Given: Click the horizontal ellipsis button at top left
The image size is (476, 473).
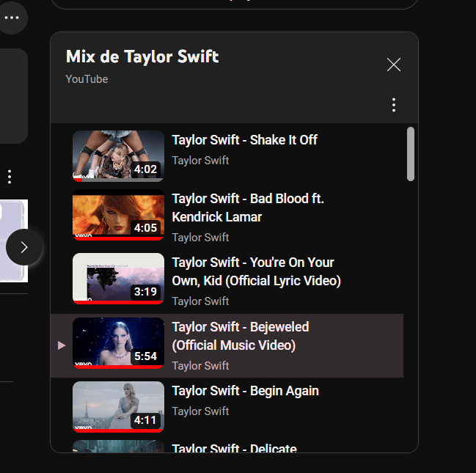Looking at the screenshot, I should 12,18.
